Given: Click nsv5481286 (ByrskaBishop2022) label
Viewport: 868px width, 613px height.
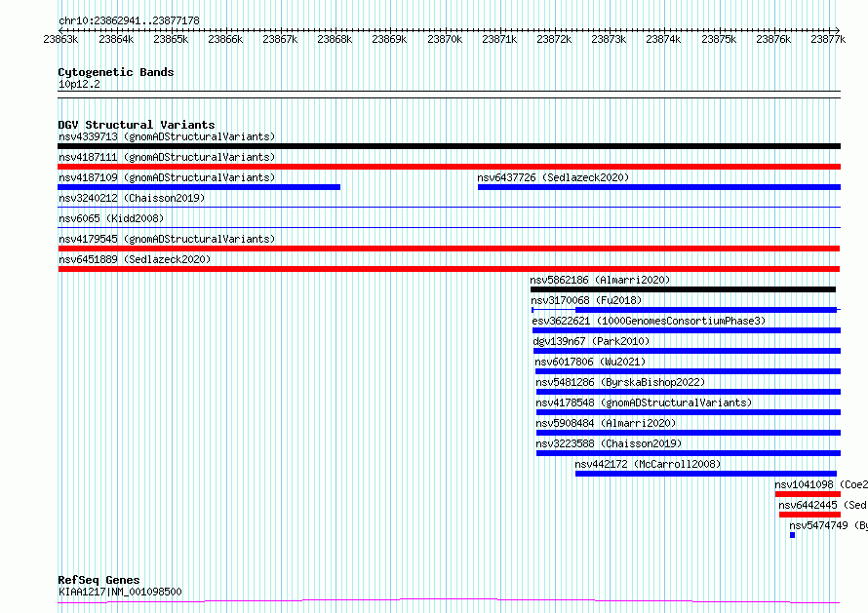Looking at the screenshot, I should pyautogui.click(x=620, y=382).
